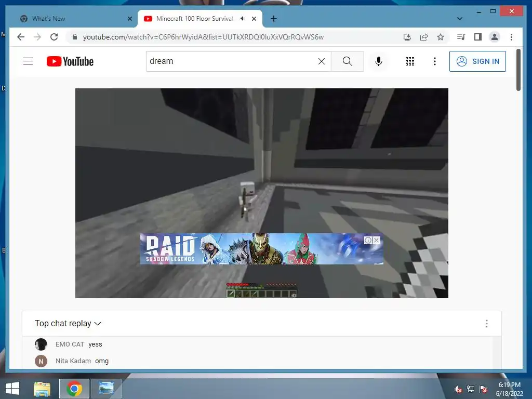
Task: Click Nita Kadam chat username
Action: [73, 361]
